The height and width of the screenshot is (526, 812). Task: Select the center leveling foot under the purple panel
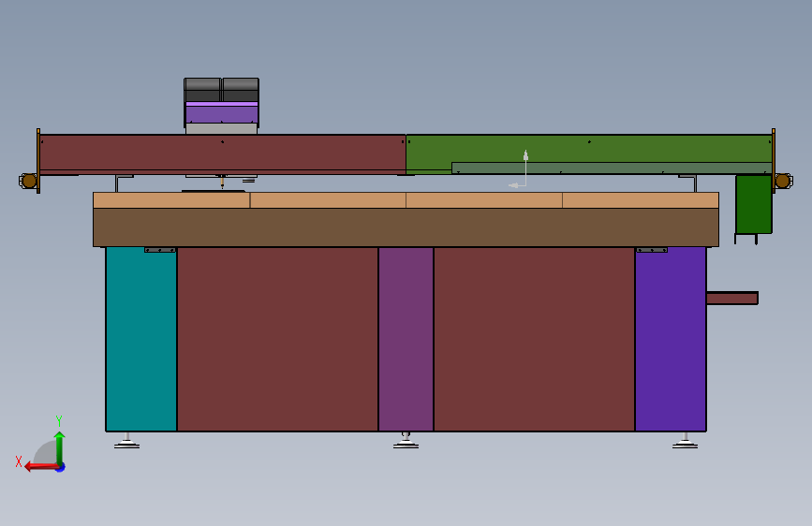406,441
